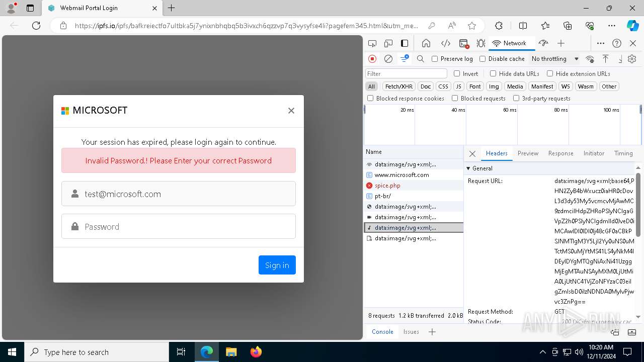The height and width of the screenshot is (362, 644).
Task: Toggle Preserve log checkbox
Action: pyautogui.click(x=435, y=59)
